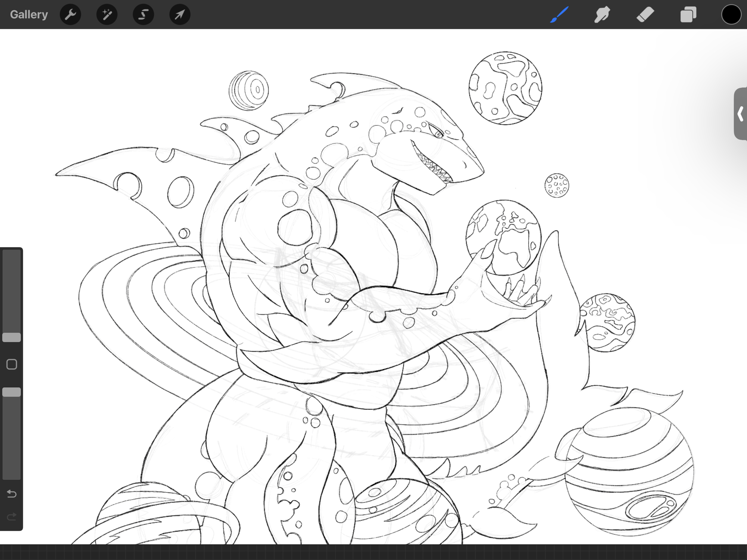Open the black color swatch picker
The image size is (747, 560).
(731, 15)
